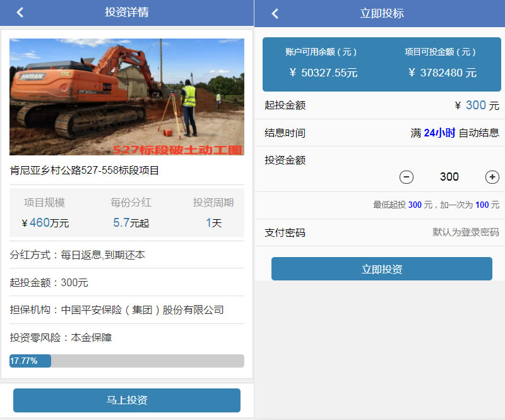
Task: Go back from the 投资详情 screen
Action: coord(20,12)
